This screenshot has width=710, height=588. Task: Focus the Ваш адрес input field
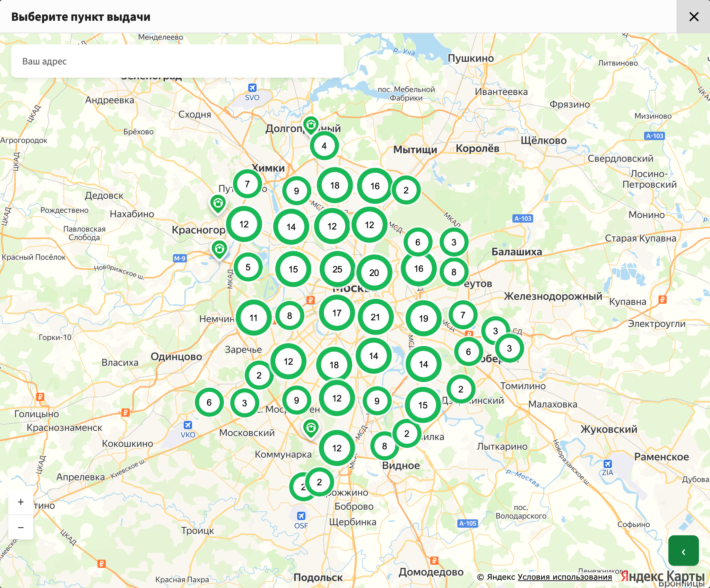177,61
